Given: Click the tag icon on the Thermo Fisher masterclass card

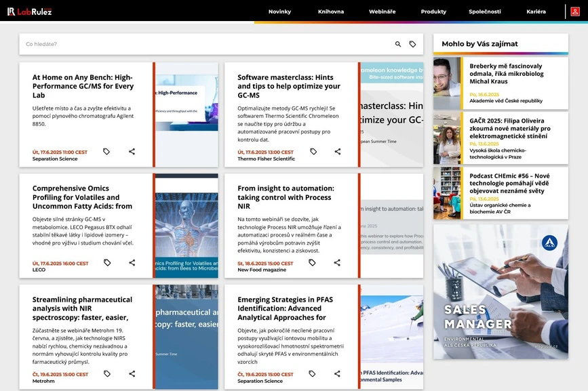Looking at the screenshot, I should tap(312, 152).
